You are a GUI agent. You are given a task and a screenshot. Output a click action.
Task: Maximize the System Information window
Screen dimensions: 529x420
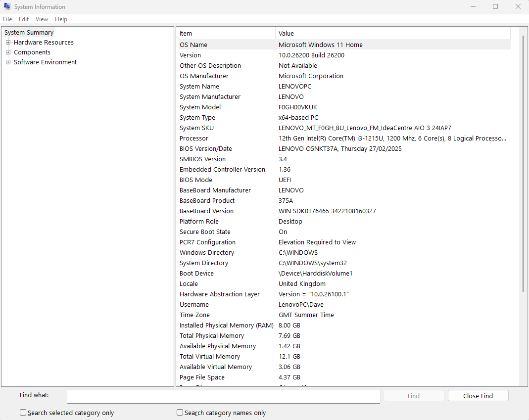(495, 6)
